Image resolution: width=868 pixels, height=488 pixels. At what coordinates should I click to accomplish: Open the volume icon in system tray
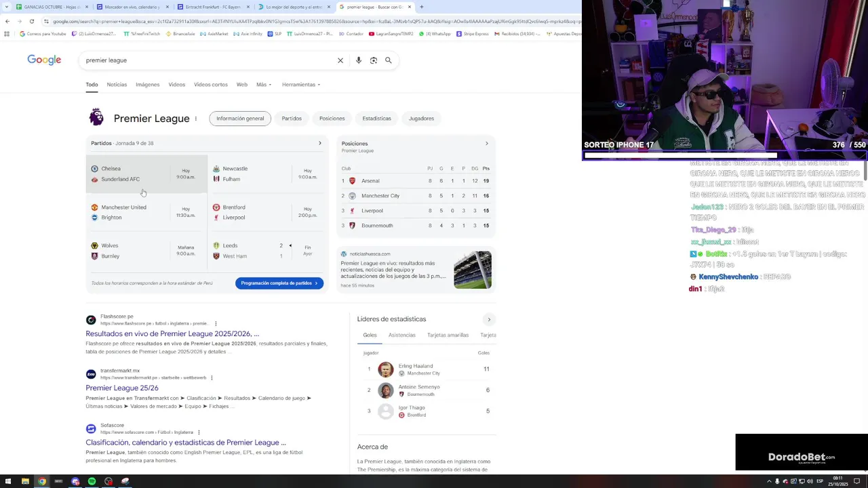click(x=810, y=481)
